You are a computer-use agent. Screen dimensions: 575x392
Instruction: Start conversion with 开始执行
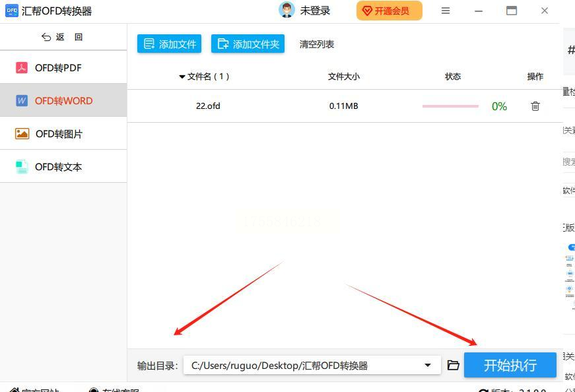[x=510, y=365]
